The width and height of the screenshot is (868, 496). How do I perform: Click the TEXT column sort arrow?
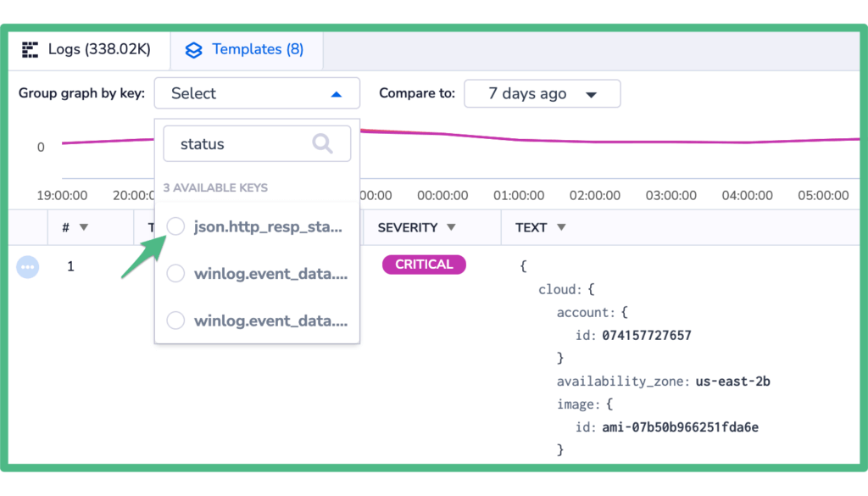[561, 227]
